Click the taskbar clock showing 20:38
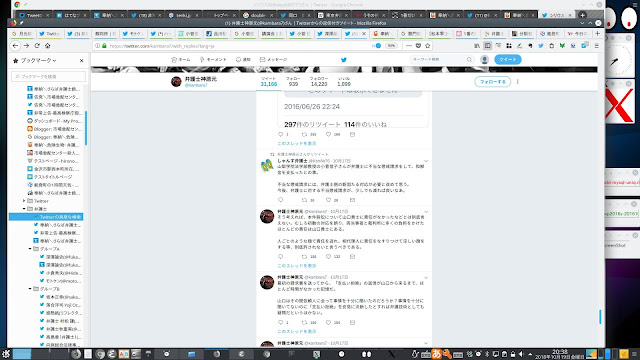This screenshot has height=360, width=640. pyautogui.click(x=560, y=354)
